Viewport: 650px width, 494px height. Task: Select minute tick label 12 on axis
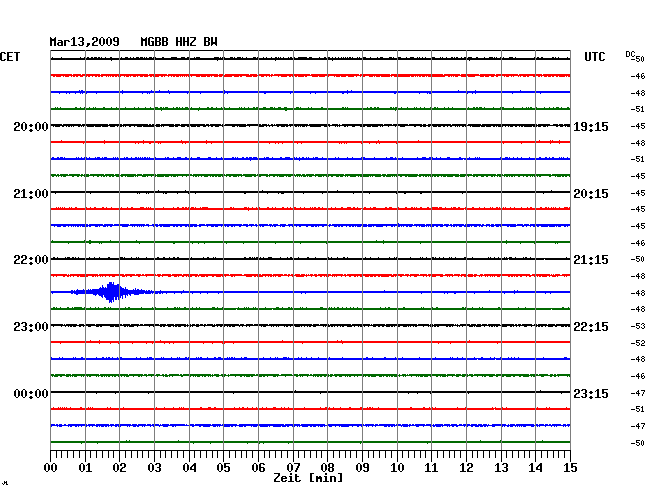point(466,467)
